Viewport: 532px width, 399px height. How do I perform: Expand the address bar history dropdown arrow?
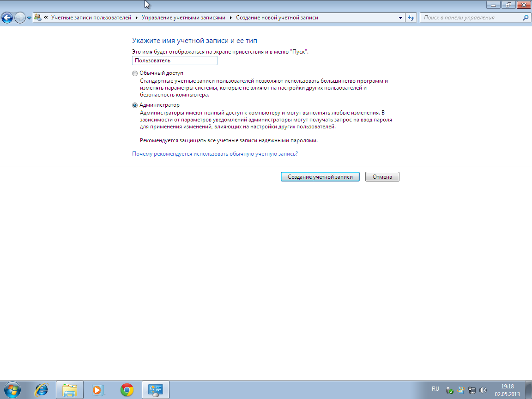400,18
